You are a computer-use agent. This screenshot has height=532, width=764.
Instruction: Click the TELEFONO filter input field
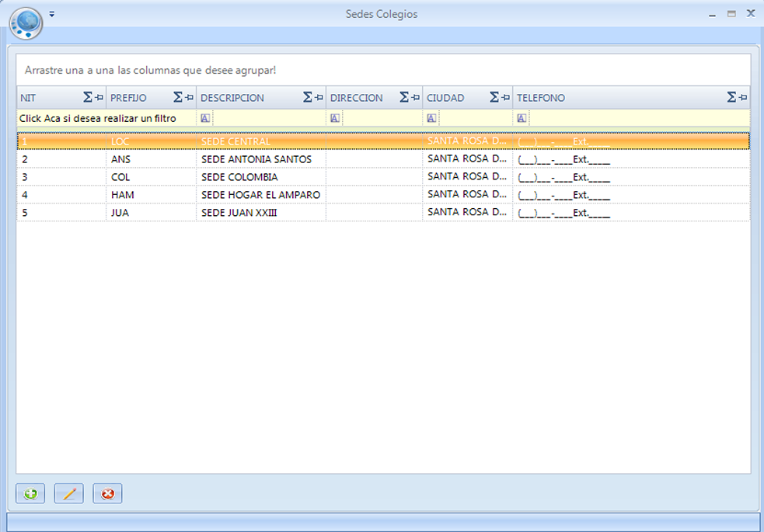pyautogui.click(x=637, y=119)
